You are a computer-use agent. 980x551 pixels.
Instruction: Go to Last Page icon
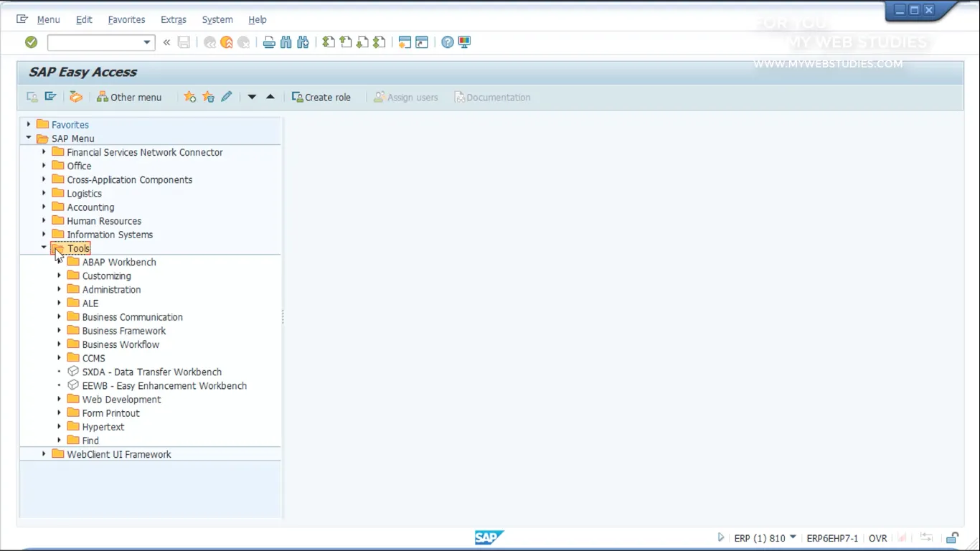[380, 42]
